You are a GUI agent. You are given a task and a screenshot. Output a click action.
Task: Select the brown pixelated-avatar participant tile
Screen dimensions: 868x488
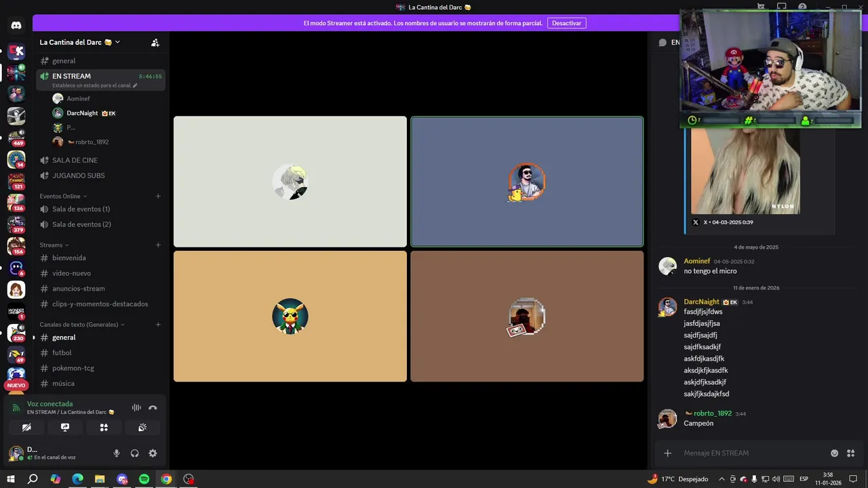(x=527, y=317)
